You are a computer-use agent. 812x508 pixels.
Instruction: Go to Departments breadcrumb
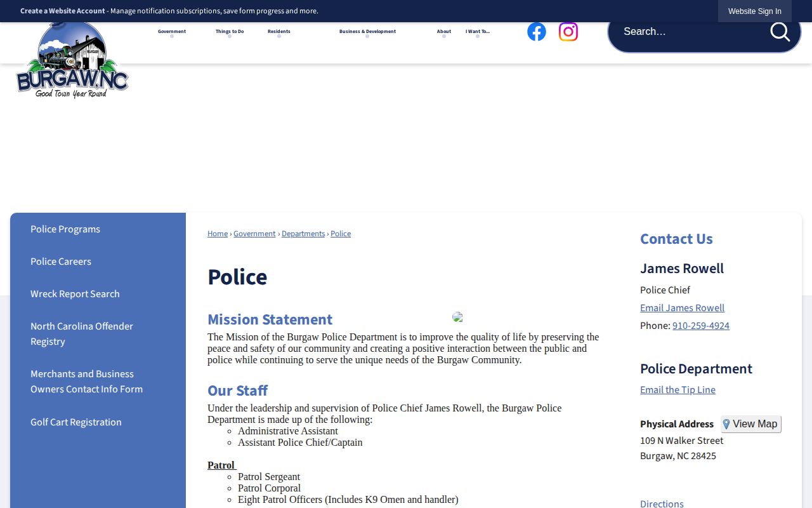(303, 234)
